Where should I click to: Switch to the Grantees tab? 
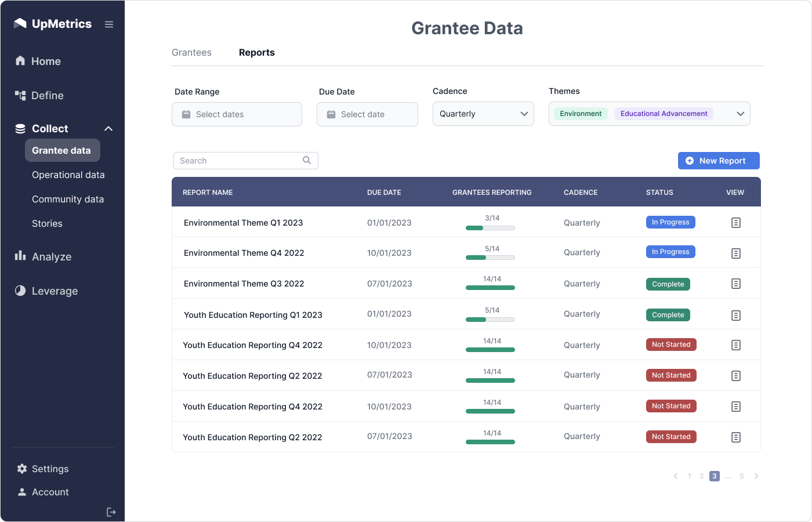191,53
